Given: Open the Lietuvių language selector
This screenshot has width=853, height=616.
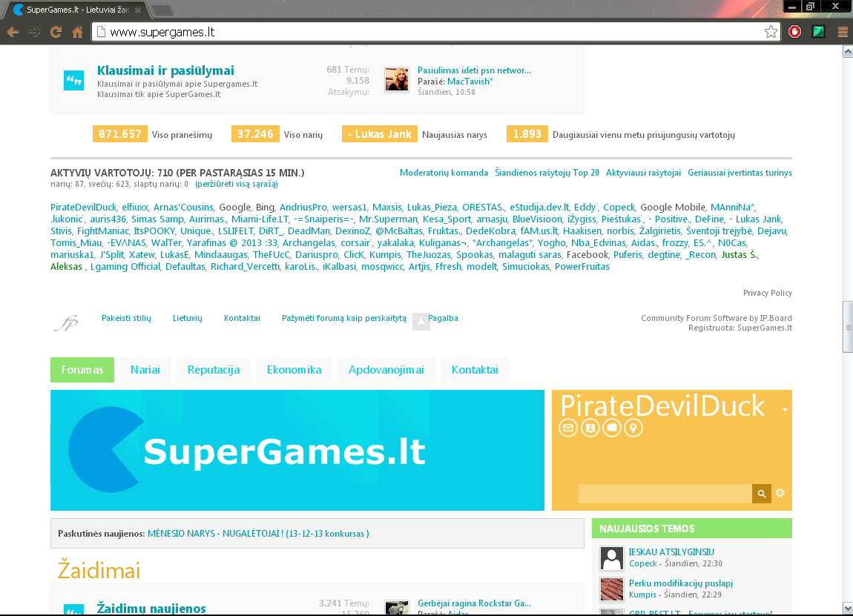Looking at the screenshot, I should tap(188, 318).
